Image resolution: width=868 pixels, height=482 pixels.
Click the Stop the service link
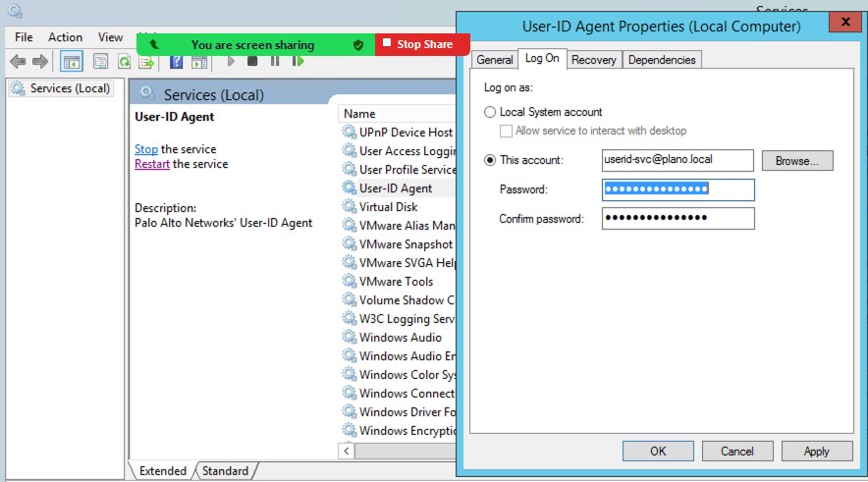[x=146, y=149]
